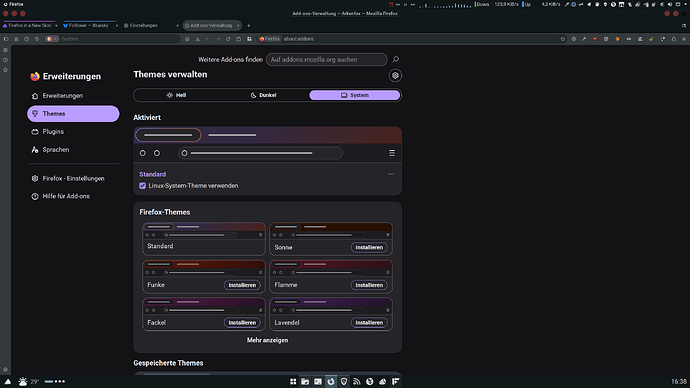Open the gear tools menu for add-ons
Image resolution: width=690 pixels, height=388 pixels.
(395, 76)
